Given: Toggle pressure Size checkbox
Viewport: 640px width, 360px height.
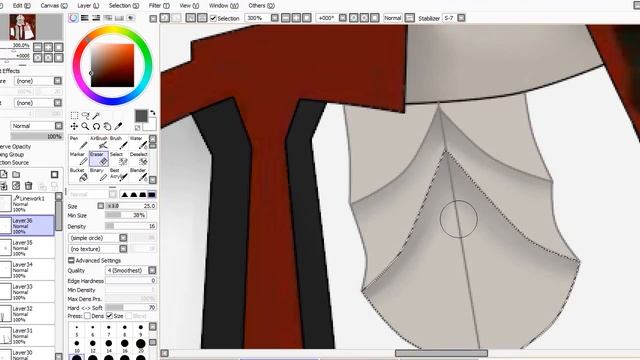Looking at the screenshot, I should [109, 316].
